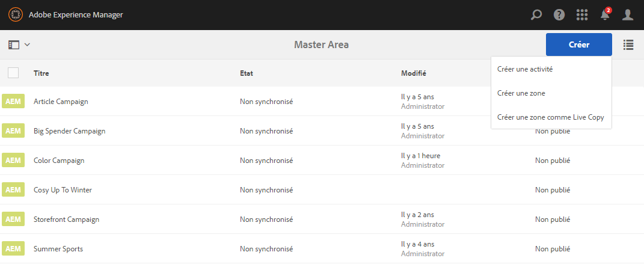Screen dimensions: 644x267
Task: Click Non publié in Summer Sports row
Action: 553,249
